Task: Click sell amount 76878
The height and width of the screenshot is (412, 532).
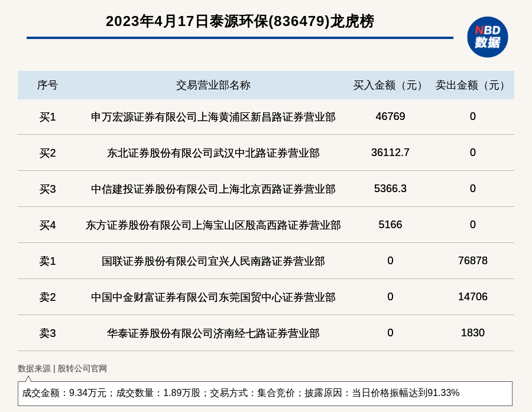Action: tap(473, 260)
